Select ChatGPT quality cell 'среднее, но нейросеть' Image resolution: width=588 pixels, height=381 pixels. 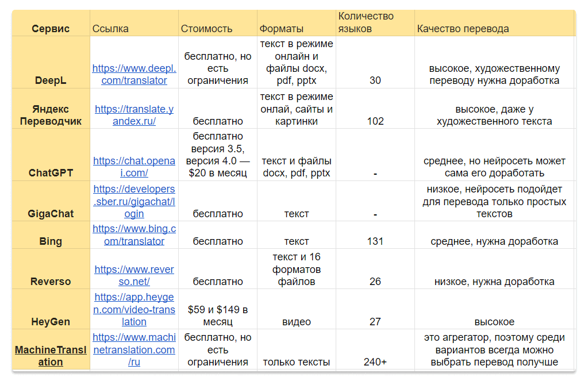[495, 155]
